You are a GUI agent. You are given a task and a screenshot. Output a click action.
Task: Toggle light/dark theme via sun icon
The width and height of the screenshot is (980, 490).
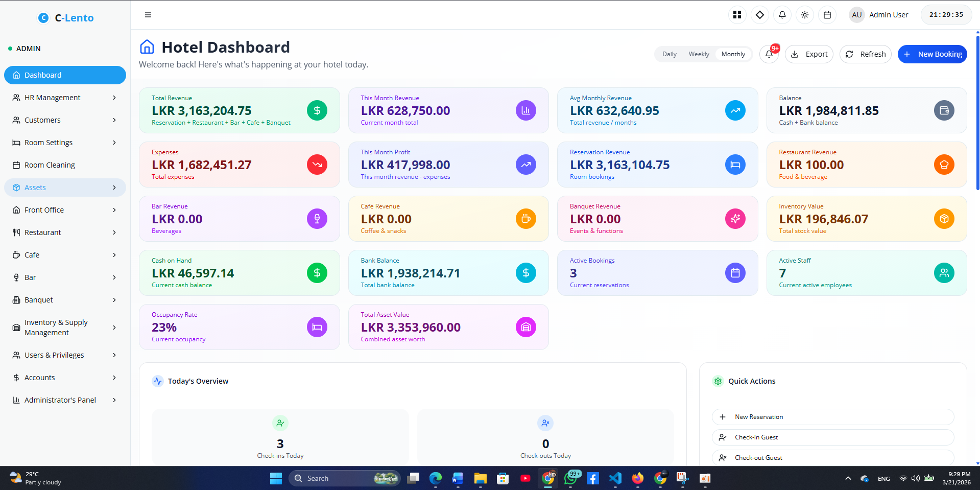[x=804, y=15]
